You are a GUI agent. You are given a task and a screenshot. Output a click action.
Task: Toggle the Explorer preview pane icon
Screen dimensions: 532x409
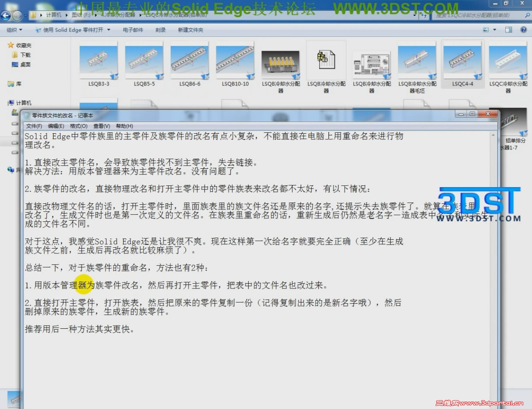[x=508, y=30]
